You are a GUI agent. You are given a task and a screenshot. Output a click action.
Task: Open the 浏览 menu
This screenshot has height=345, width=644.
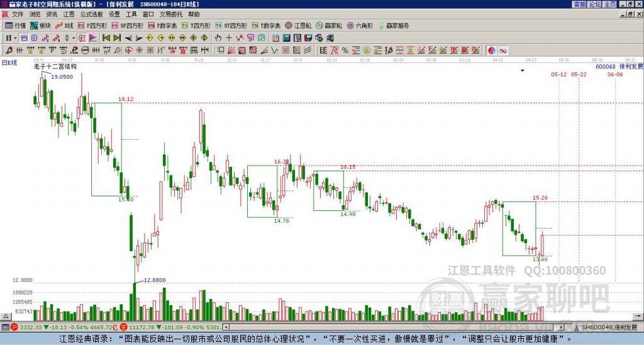pyautogui.click(x=35, y=14)
